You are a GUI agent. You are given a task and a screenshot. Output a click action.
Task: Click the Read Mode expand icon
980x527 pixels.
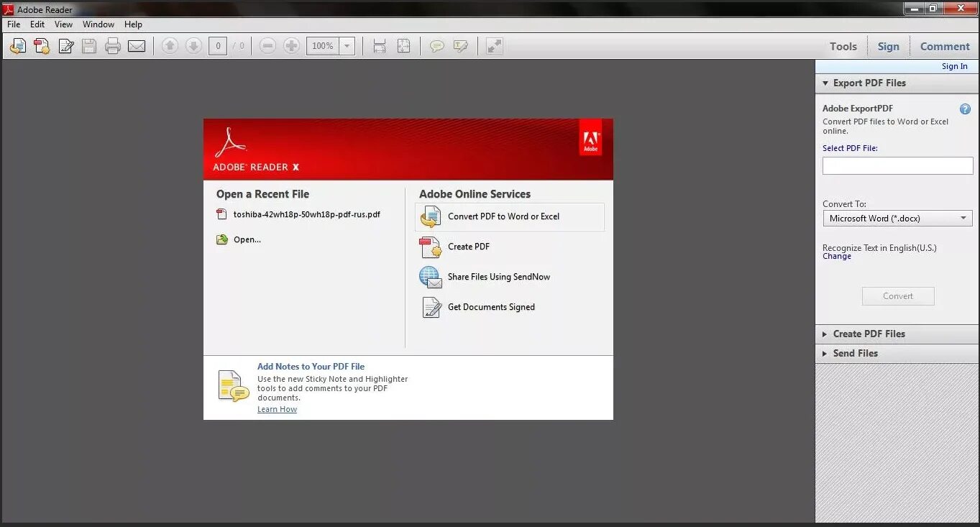tap(494, 46)
